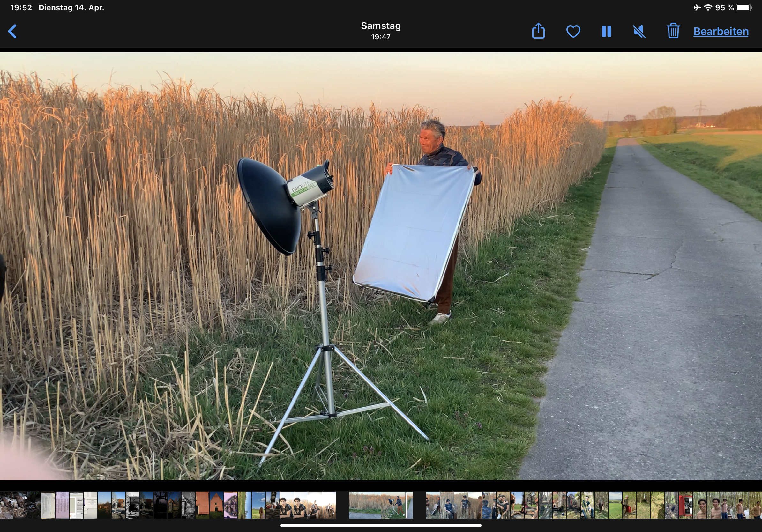Pause the playing video

606,32
